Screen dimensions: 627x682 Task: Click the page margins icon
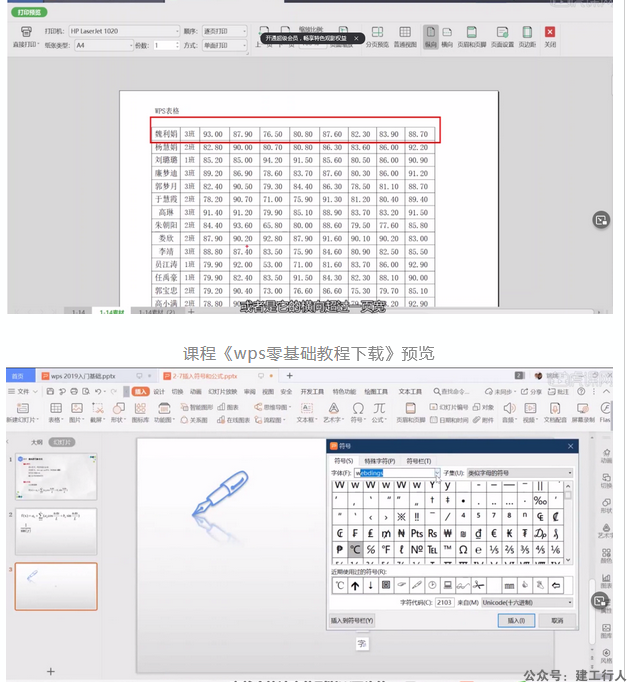pos(527,32)
